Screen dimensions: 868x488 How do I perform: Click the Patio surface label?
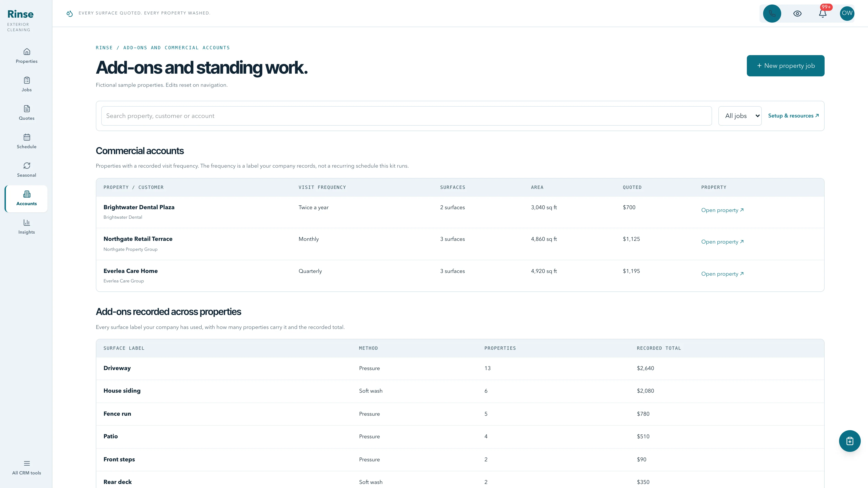click(x=111, y=436)
